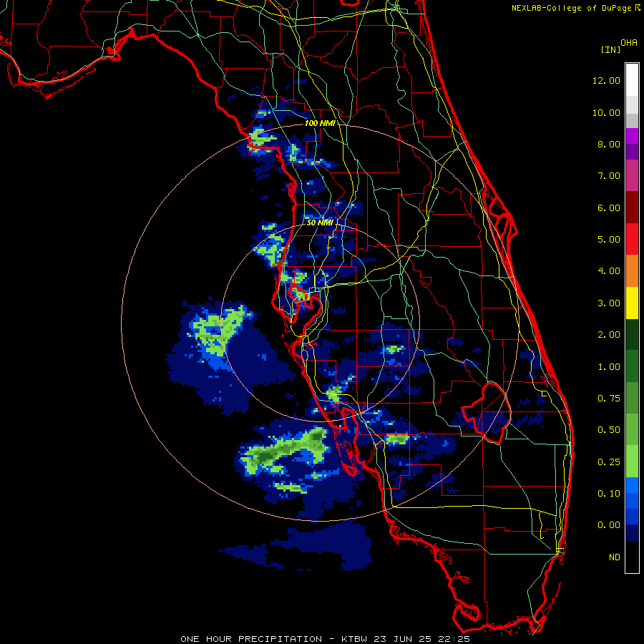Select the 10.00 legend value

606,112
